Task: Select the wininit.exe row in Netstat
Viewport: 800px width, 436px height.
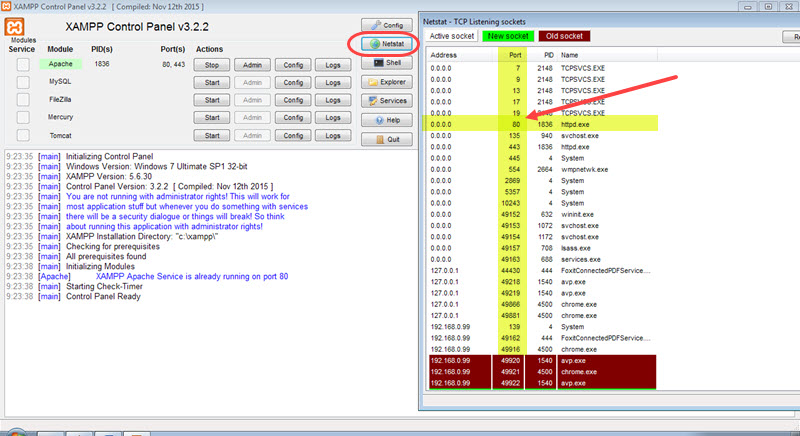Action: click(541, 214)
